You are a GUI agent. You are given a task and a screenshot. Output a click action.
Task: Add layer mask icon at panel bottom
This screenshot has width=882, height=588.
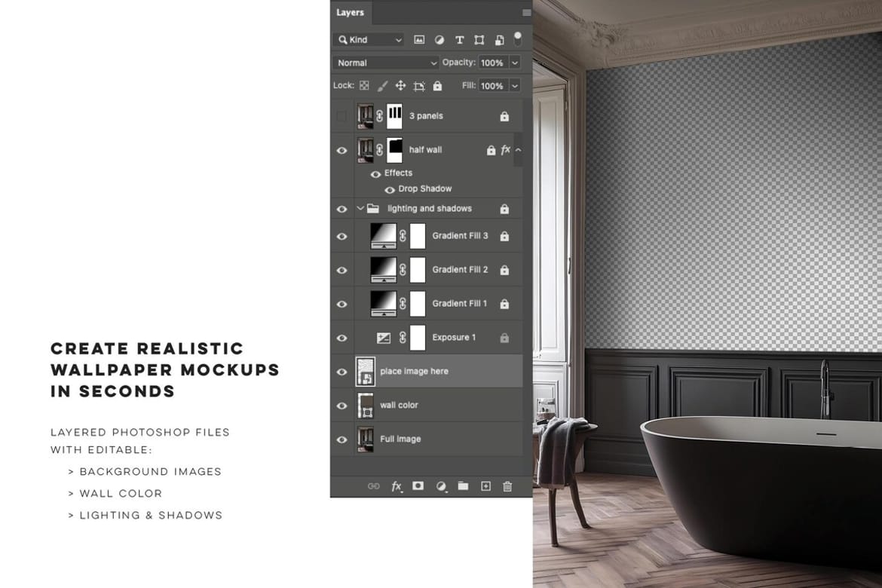(x=418, y=485)
